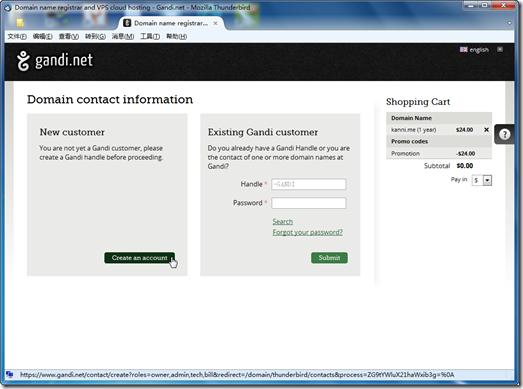Click the Shopping Cart heading
523x389 pixels.
(418, 102)
